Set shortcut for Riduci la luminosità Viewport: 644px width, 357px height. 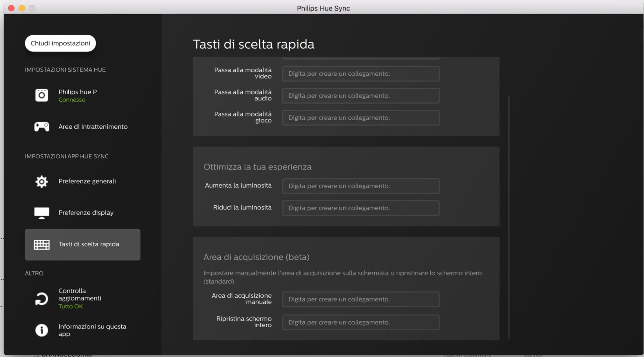[360, 208]
